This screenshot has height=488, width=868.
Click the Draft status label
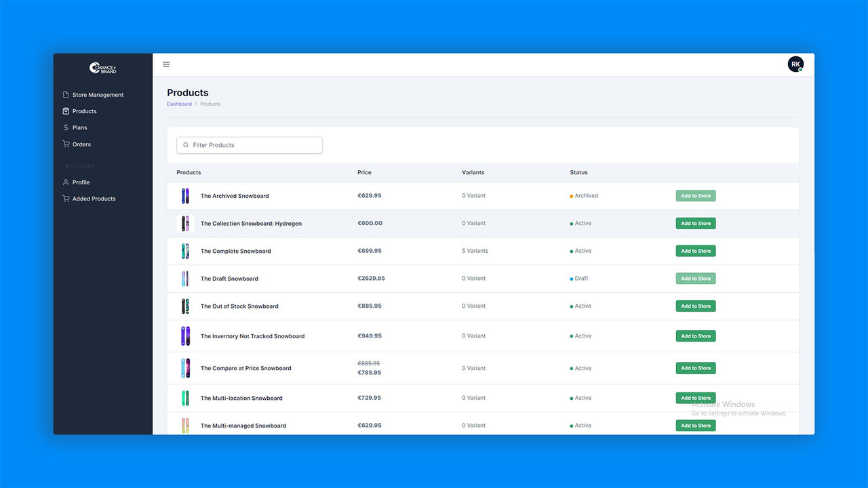581,279
